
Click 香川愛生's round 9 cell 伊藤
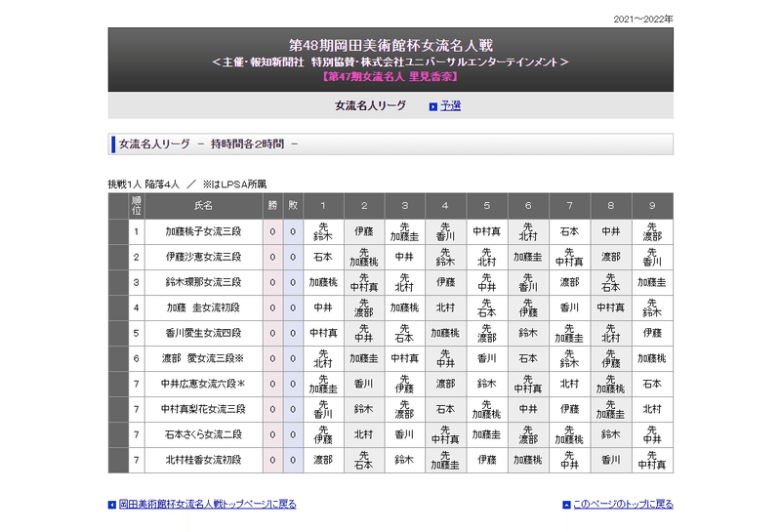click(652, 333)
